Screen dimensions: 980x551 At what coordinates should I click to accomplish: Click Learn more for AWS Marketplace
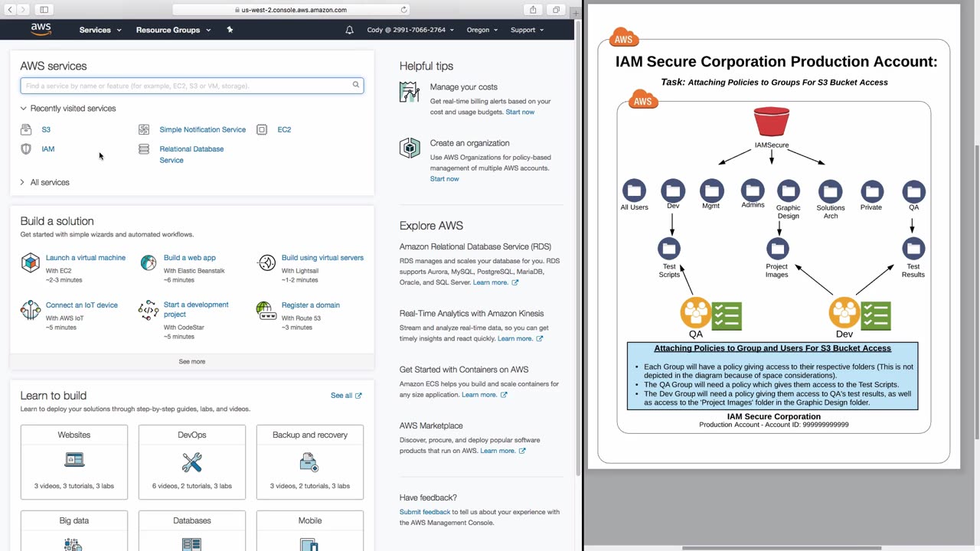[x=502, y=451]
